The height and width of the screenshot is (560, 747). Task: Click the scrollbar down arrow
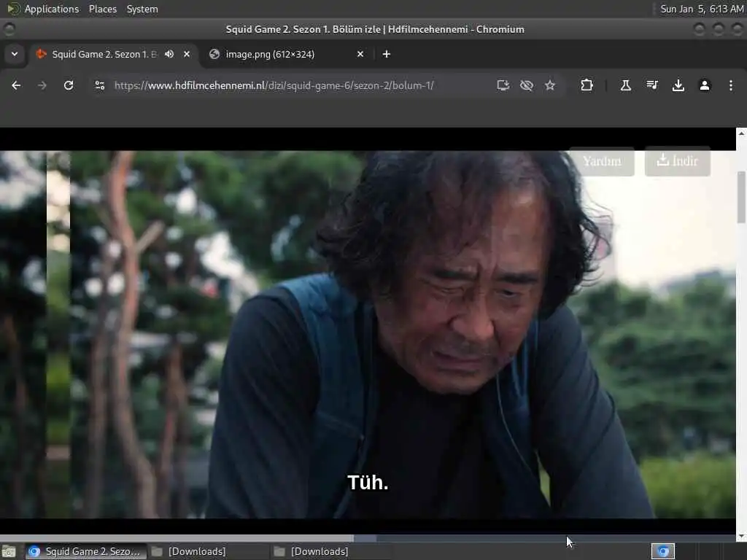point(741,537)
